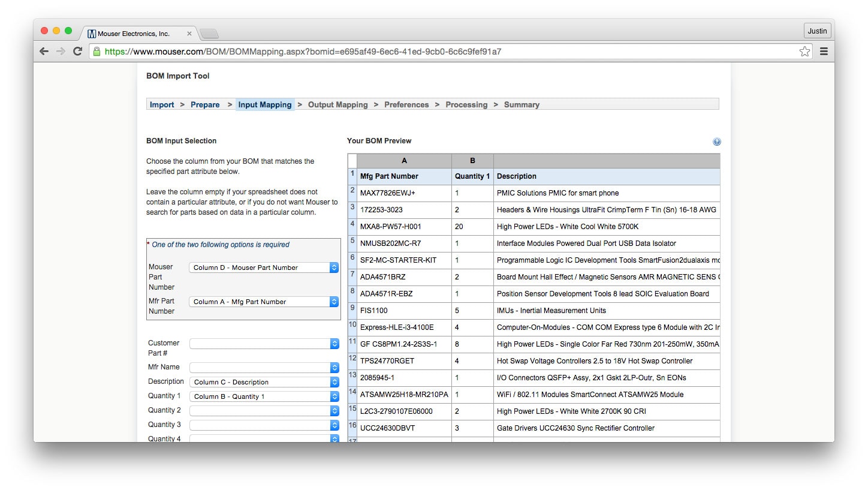Open the Mfr Part Number column dropdown

264,302
